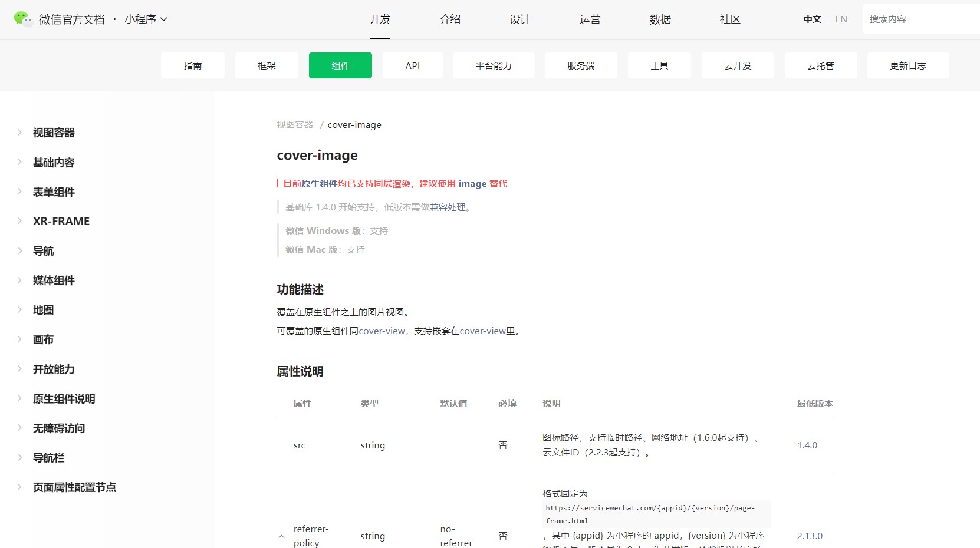
Task: Click the 视图容器 breadcrumb link
Action: [295, 125]
